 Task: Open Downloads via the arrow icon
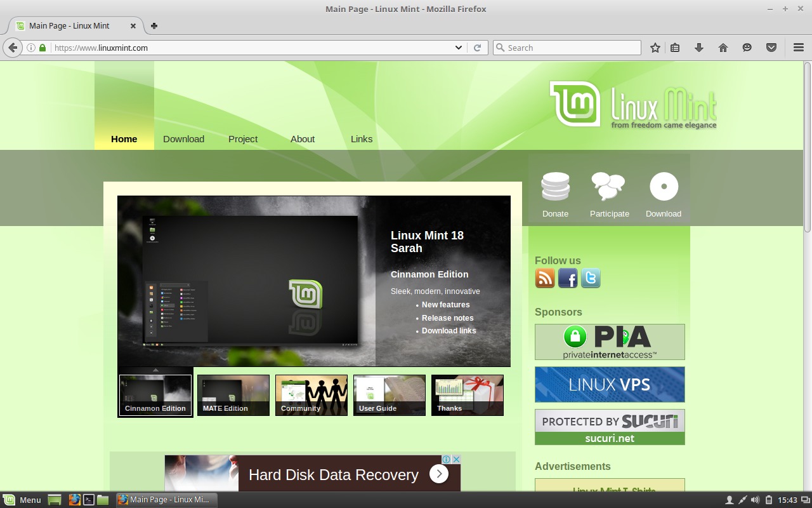tap(698, 48)
